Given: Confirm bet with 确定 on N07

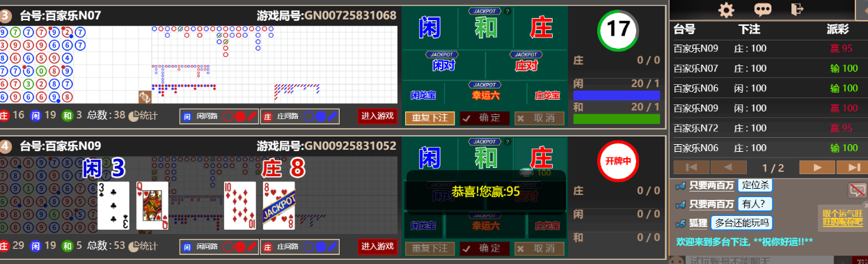Looking at the screenshot, I should tap(484, 118).
